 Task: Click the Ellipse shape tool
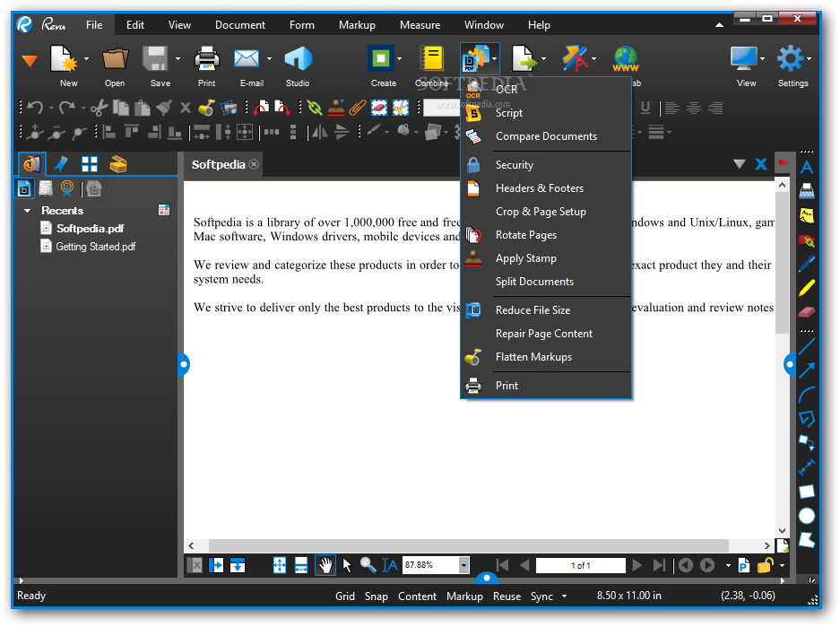click(807, 516)
